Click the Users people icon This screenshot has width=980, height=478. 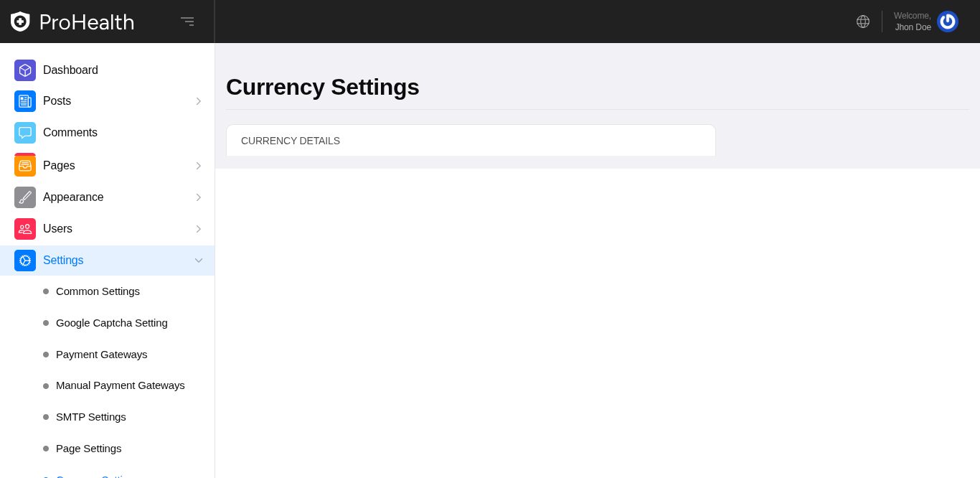[25, 229]
